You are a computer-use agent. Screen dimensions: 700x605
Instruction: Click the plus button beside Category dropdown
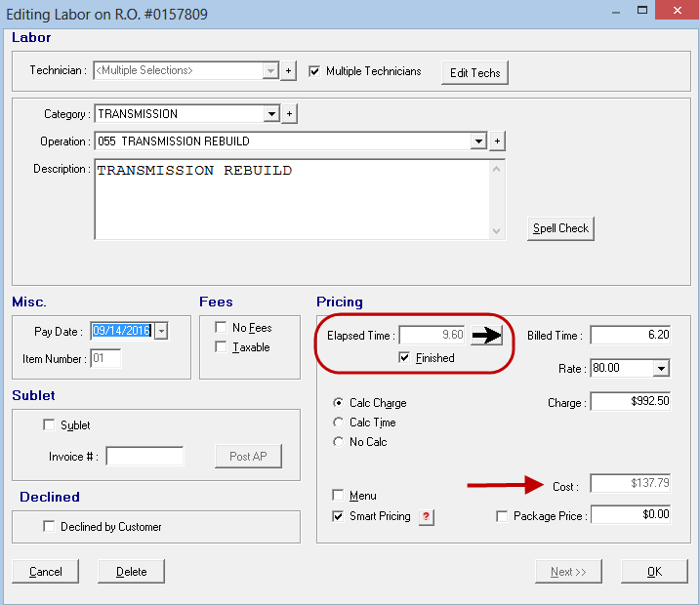(289, 114)
